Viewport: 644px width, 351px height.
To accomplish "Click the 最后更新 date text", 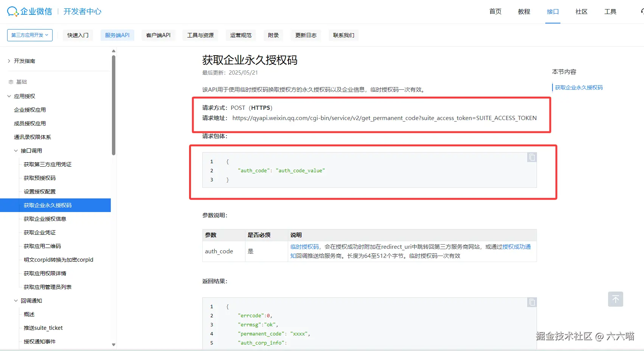I will [x=230, y=73].
